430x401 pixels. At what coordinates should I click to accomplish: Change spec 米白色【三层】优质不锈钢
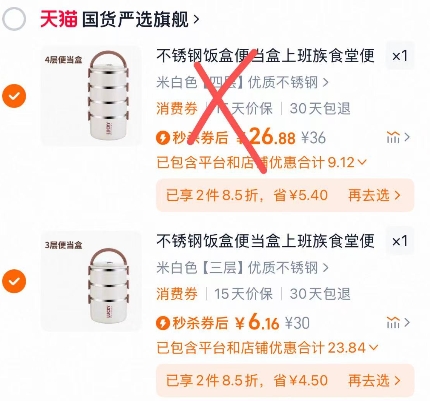pyautogui.click(x=243, y=267)
